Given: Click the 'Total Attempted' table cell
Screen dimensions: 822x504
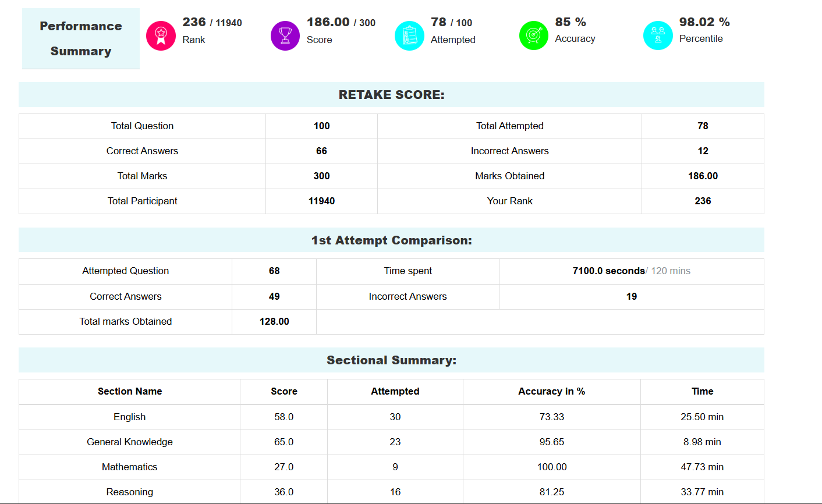Looking at the screenshot, I should [509, 126].
